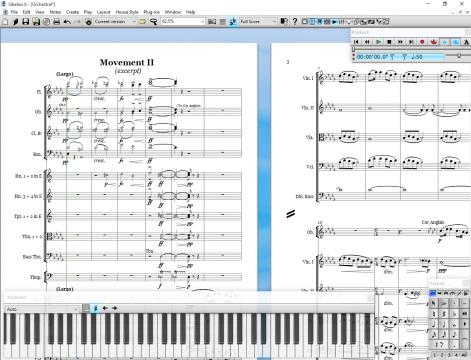Screen dimensions: 471x360
Task: Select the zoom magnifier tool
Action: (x=153, y=22)
